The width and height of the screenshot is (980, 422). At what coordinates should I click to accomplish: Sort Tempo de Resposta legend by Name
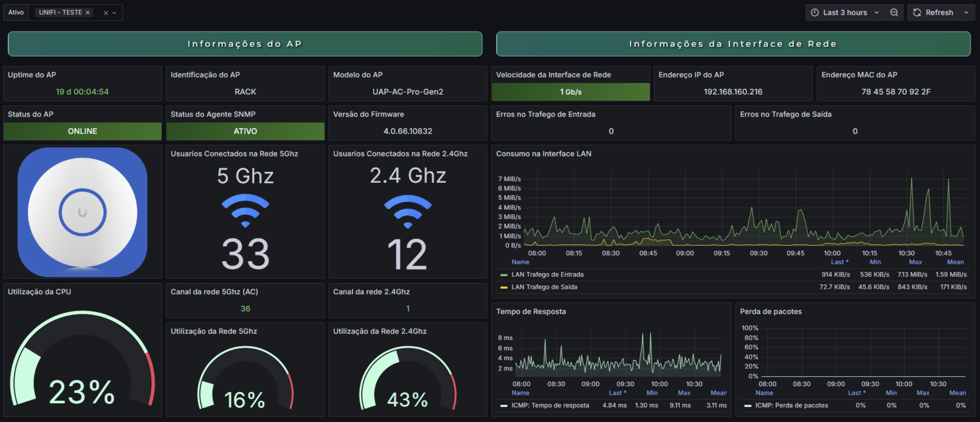pyautogui.click(x=520, y=393)
